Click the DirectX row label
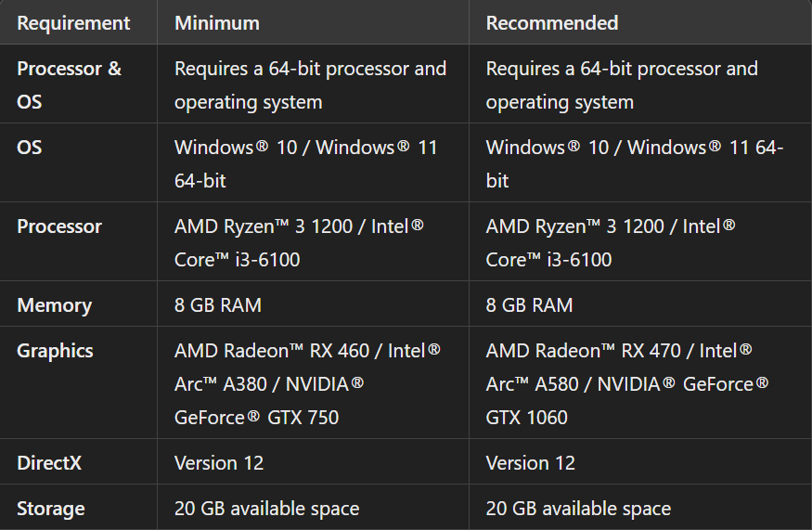Screen dimensions: 812x530 click(x=49, y=462)
